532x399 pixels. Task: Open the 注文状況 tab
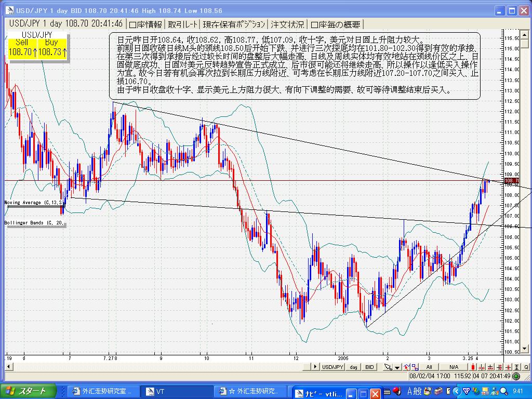(x=287, y=24)
